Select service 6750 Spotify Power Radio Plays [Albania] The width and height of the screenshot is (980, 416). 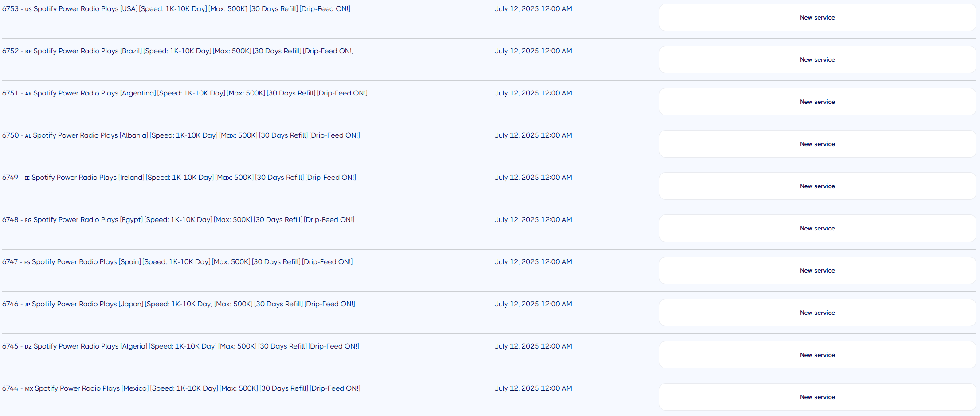pyautogui.click(x=181, y=135)
